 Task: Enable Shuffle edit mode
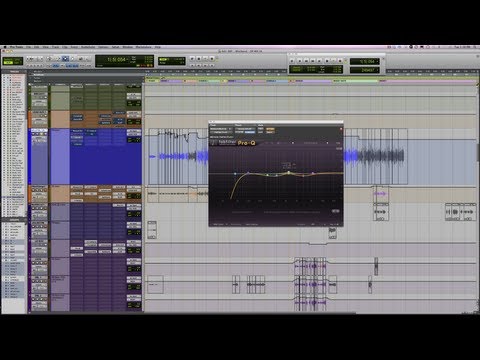pyautogui.click(x=8, y=60)
